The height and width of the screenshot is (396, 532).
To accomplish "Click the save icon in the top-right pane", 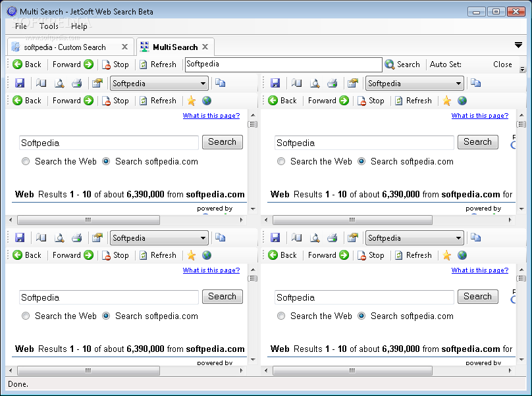I will coord(275,83).
